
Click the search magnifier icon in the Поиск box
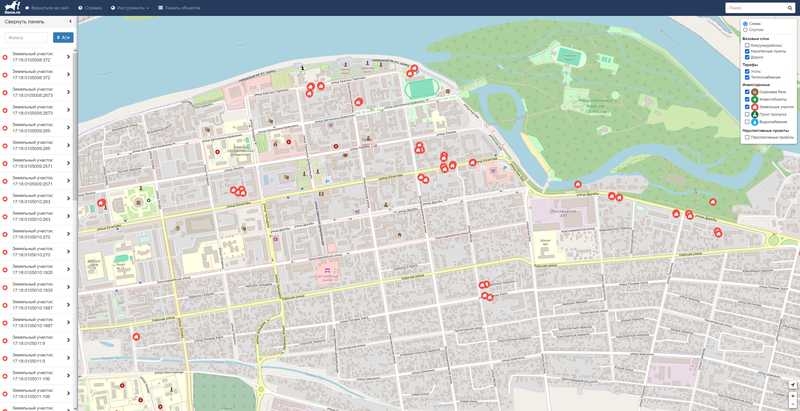[789, 8]
